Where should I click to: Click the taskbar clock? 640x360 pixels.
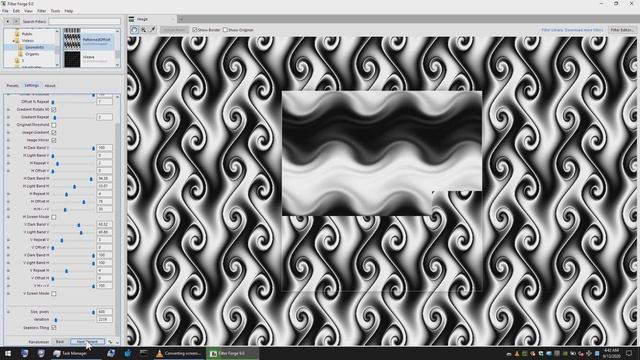[611, 353]
